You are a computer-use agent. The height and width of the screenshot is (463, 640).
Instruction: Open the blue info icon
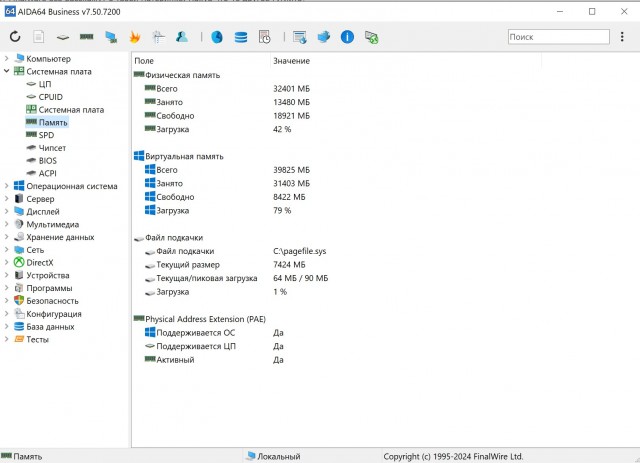347,37
